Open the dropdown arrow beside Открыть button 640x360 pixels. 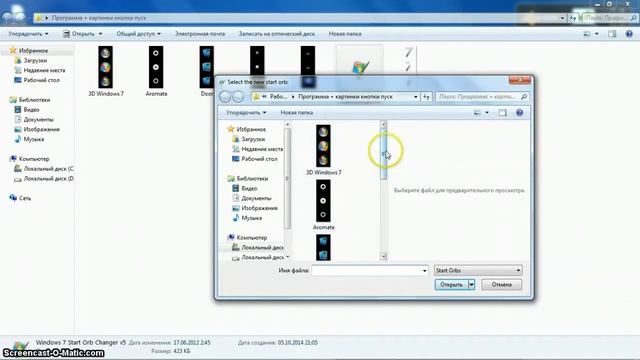[x=471, y=284]
